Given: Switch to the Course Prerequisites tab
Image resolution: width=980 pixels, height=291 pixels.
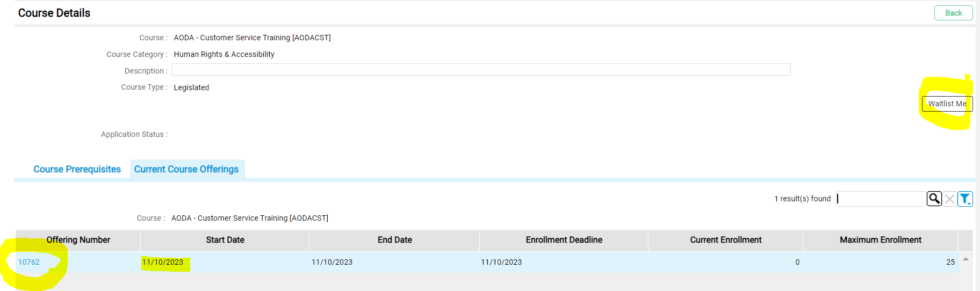Looking at the screenshot, I should coord(77,169).
